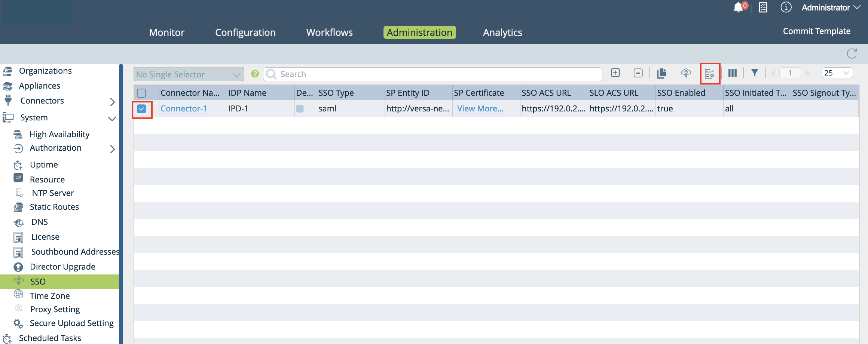This screenshot has width=868, height=344.
Task: Open the Administrator account dropdown
Action: coord(830,7)
